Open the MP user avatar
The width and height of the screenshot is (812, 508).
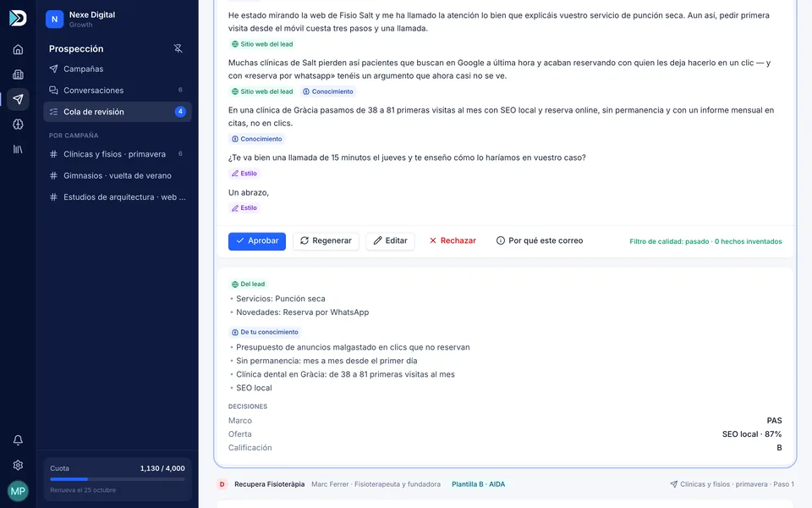pos(18,491)
